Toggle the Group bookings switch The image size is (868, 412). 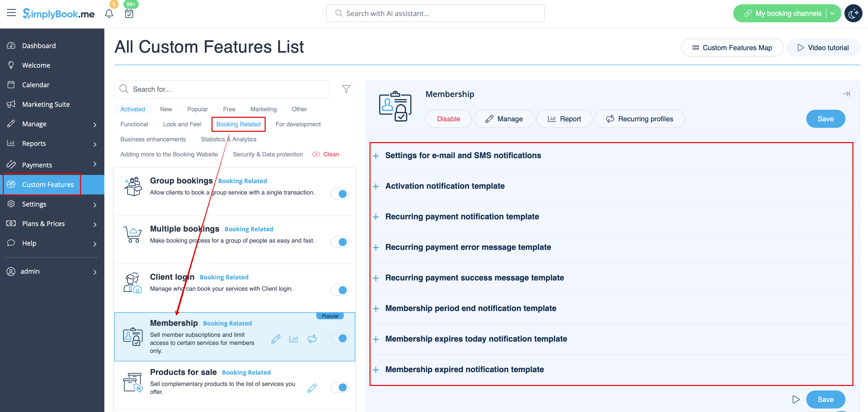click(339, 194)
